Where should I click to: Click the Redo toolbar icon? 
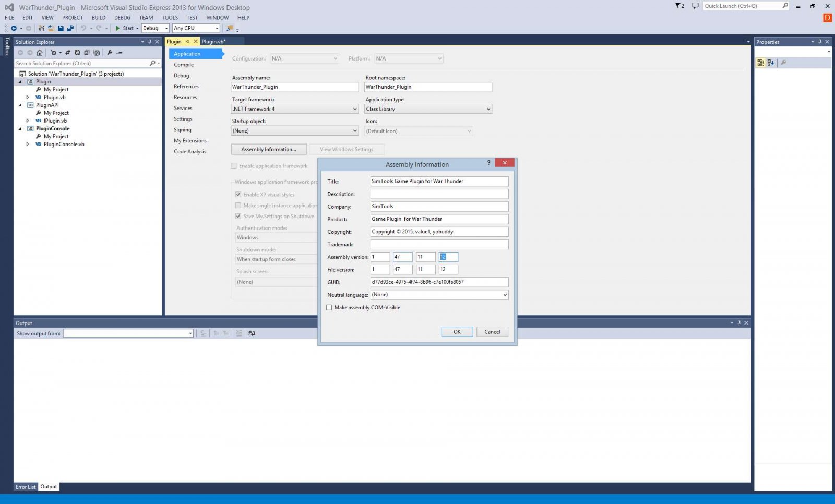(x=99, y=28)
